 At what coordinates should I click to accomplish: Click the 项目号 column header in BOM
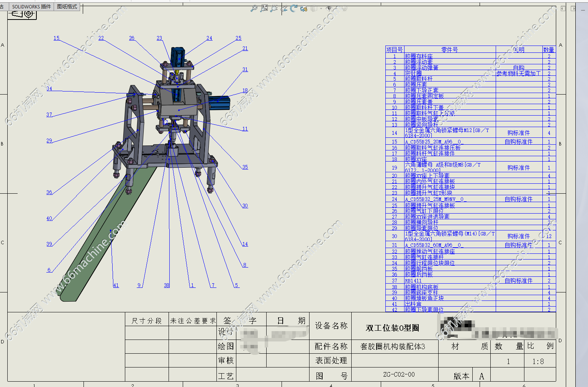pos(395,50)
